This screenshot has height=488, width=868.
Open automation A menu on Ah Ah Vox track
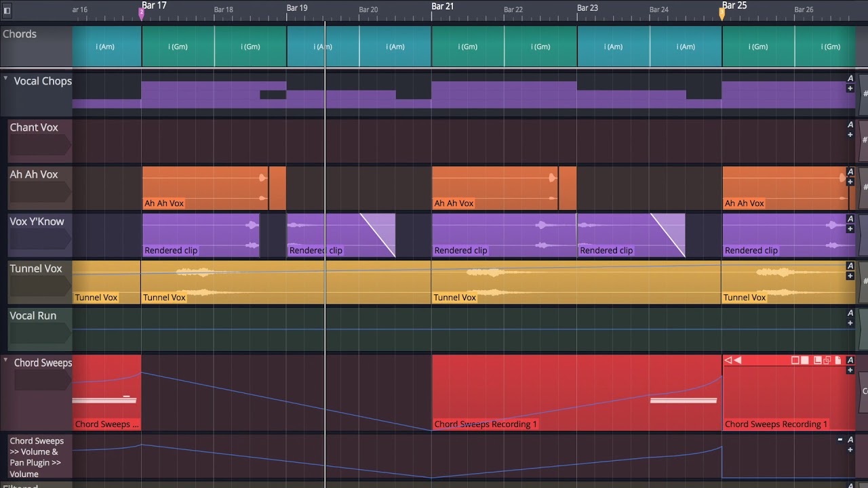(x=850, y=172)
